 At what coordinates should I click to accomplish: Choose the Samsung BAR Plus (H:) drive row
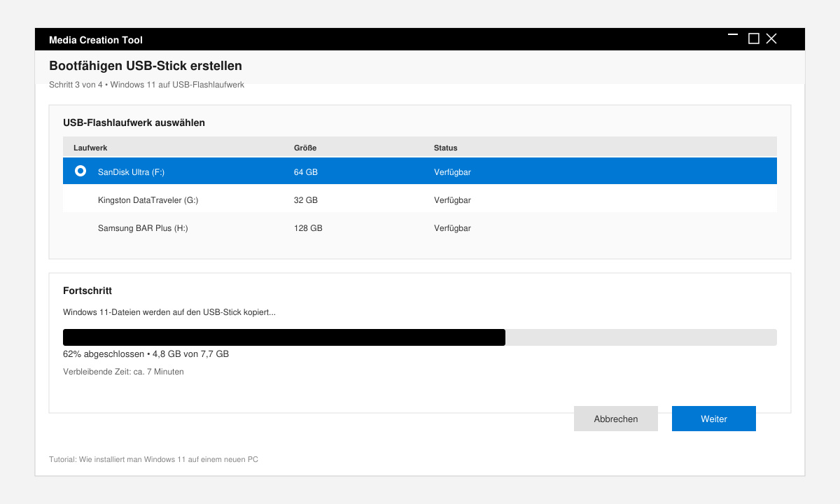click(420, 227)
